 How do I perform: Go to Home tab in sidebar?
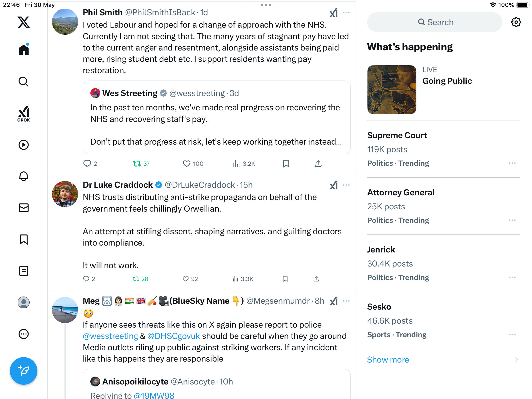click(x=24, y=50)
